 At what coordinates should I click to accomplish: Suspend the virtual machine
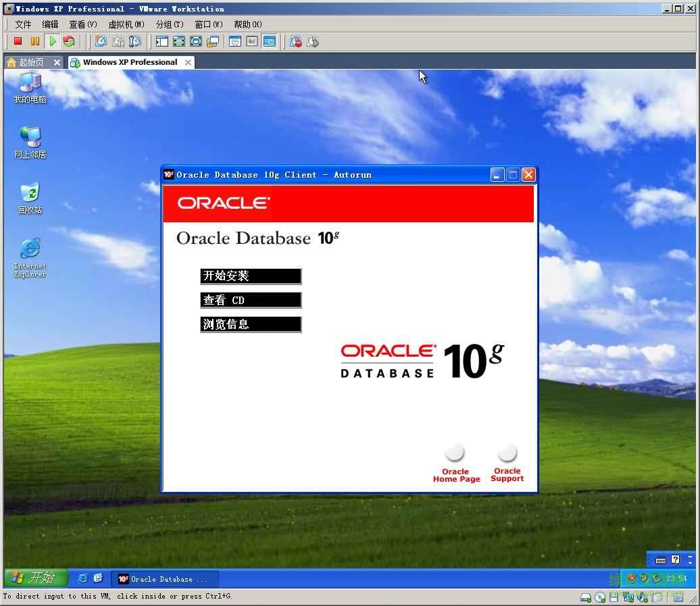[x=34, y=41]
